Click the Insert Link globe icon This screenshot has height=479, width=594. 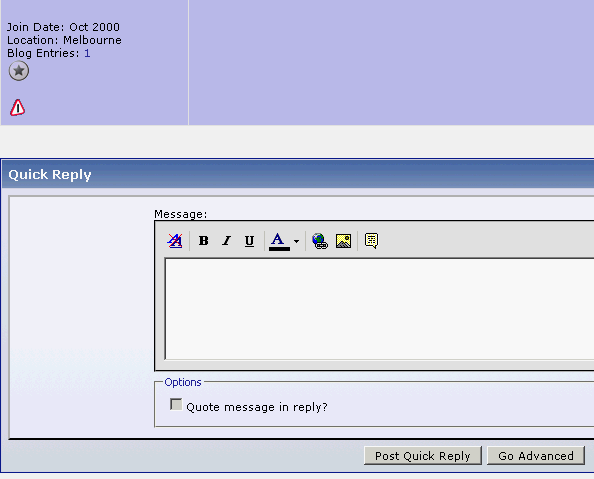320,241
